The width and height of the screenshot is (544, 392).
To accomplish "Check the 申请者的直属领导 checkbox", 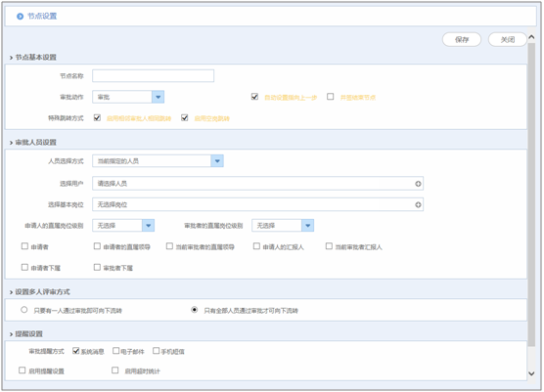I will 97,246.
